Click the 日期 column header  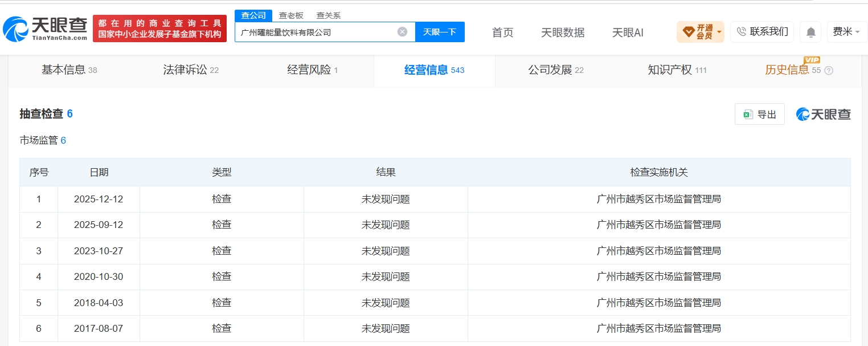[99, 172]
